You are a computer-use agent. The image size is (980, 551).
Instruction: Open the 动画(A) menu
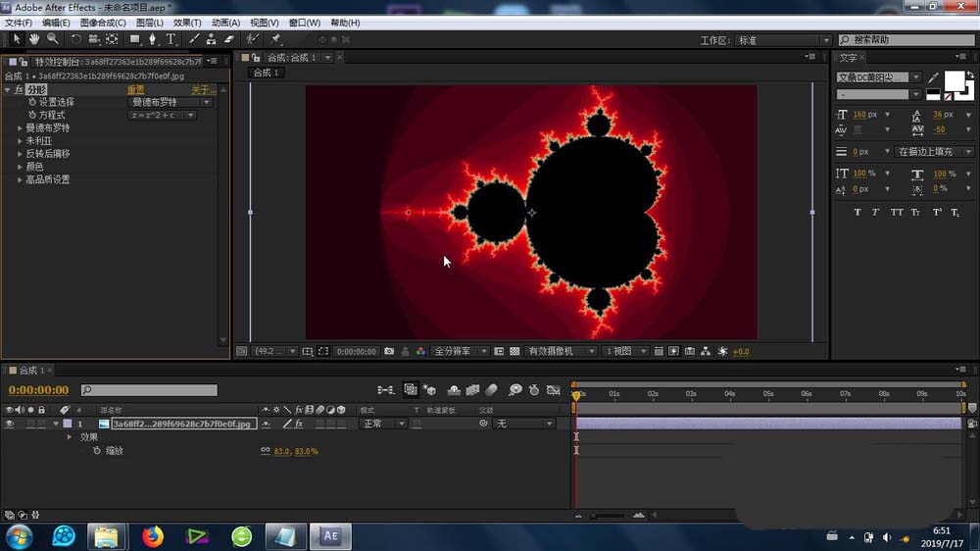pyautogui.click(x=225, y=23)
